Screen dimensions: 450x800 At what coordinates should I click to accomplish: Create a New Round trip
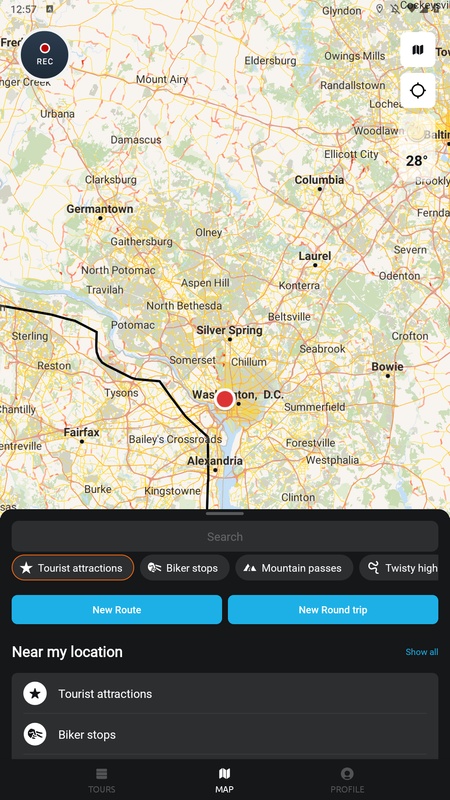click(333, 610)
